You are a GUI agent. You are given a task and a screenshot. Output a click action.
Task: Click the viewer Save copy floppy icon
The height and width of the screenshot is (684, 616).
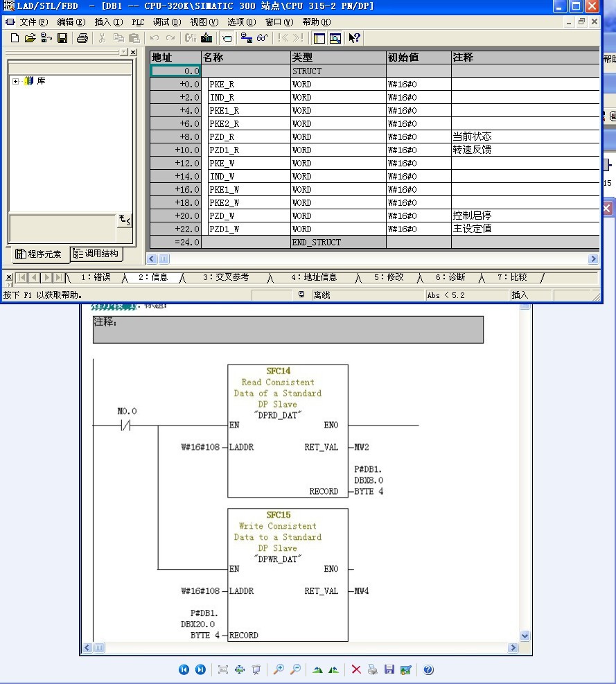(x=389, y=669)
